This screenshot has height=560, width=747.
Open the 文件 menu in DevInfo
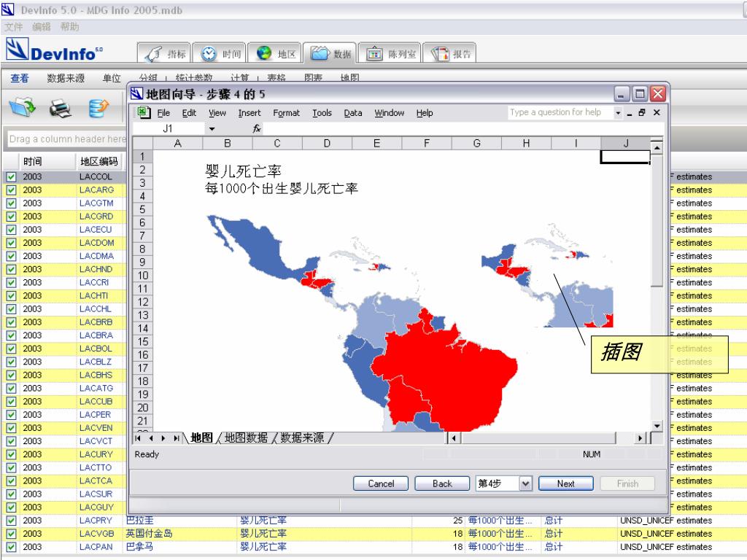13,27
